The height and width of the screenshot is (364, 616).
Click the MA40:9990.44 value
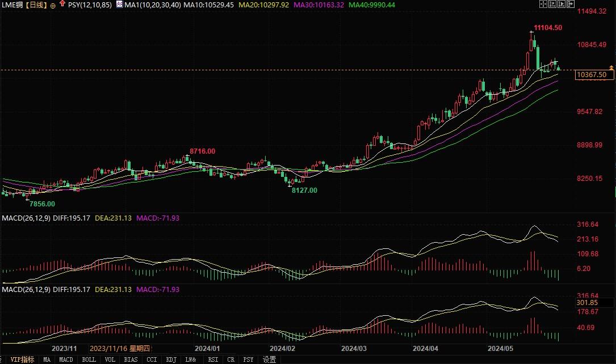(x=372, y=5)
